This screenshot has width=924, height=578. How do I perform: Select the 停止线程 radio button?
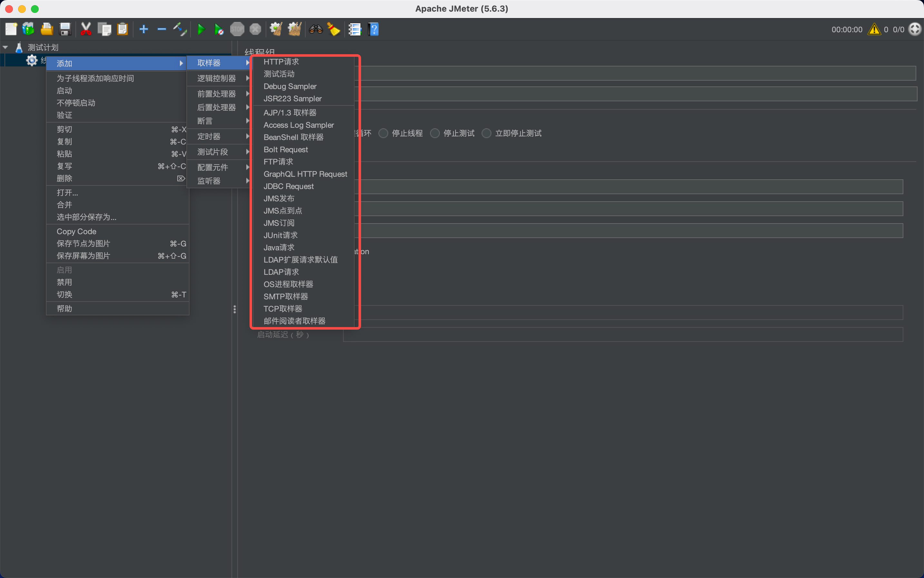click(383, 133)
